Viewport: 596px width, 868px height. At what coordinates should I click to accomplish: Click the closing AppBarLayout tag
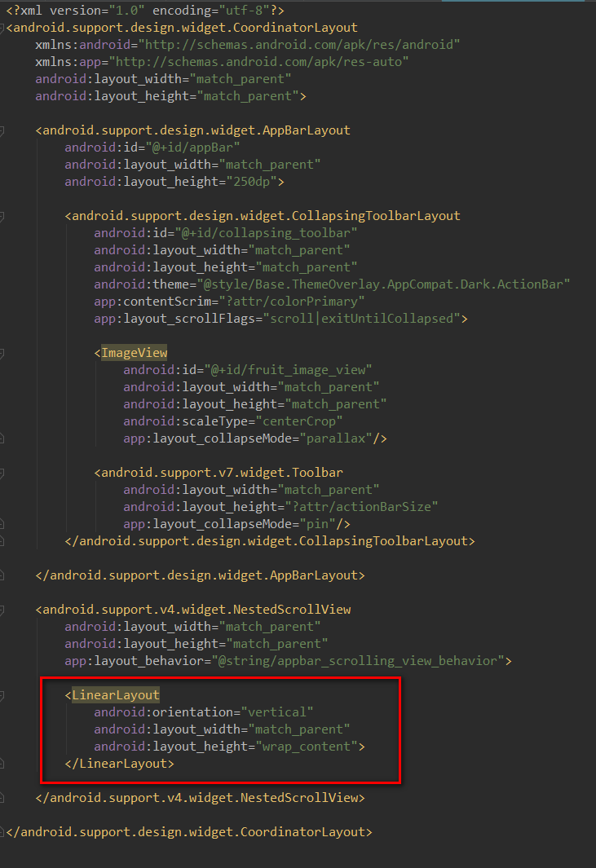point(200,575)
